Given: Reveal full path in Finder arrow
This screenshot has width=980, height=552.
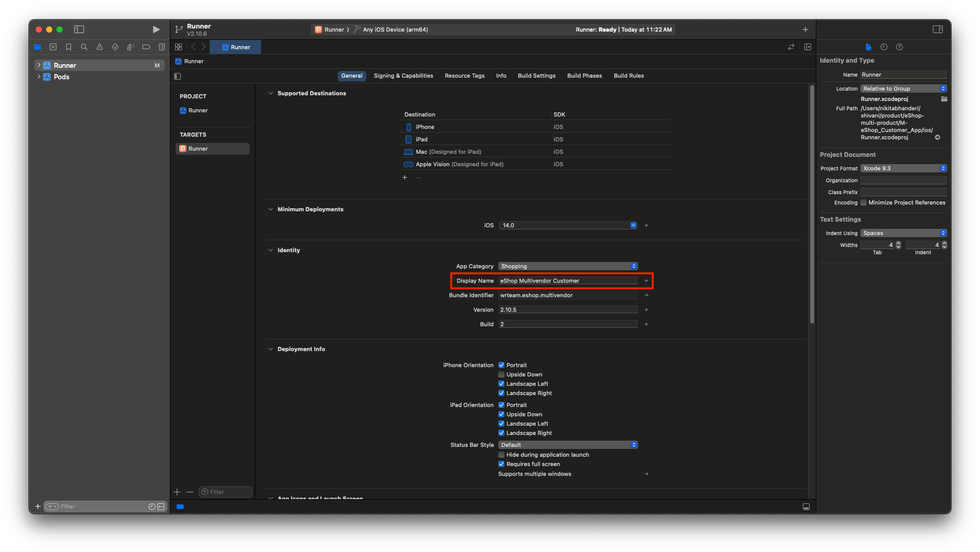Looking at the screenshot, I should coord(938,137).
